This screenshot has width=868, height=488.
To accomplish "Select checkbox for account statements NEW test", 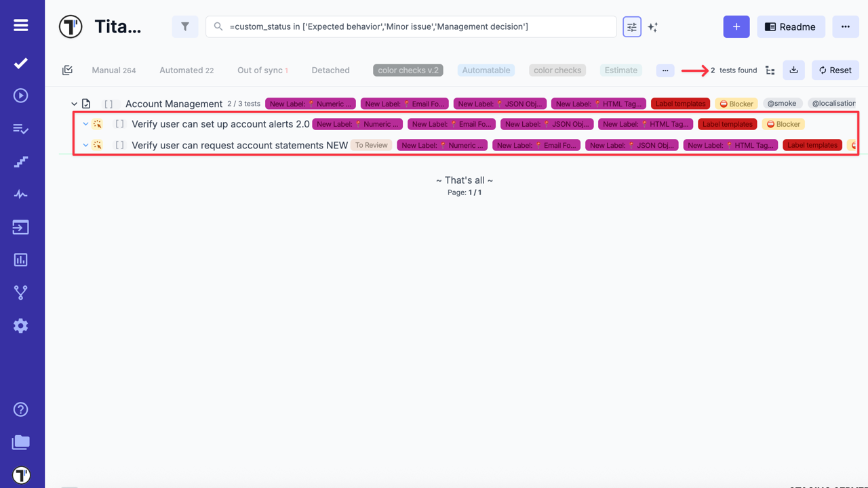I will click(x=119, y=145).
